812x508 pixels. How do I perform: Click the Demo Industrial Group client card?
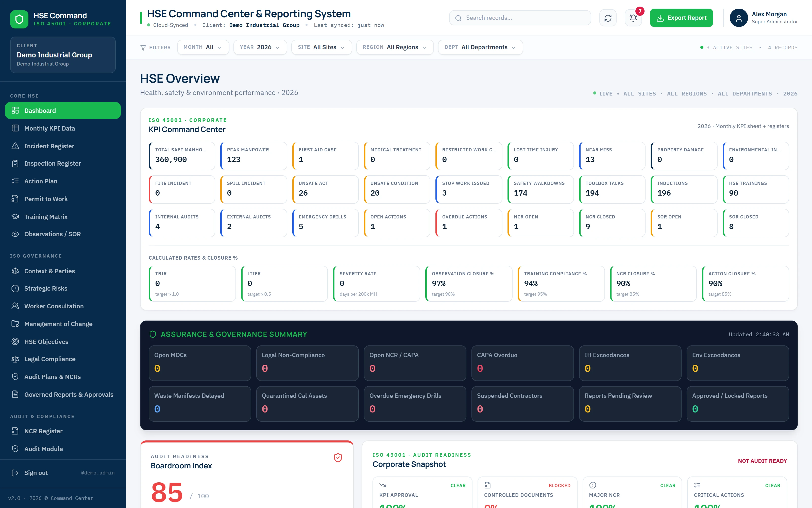pyautogui.click(x=63, y=55)
